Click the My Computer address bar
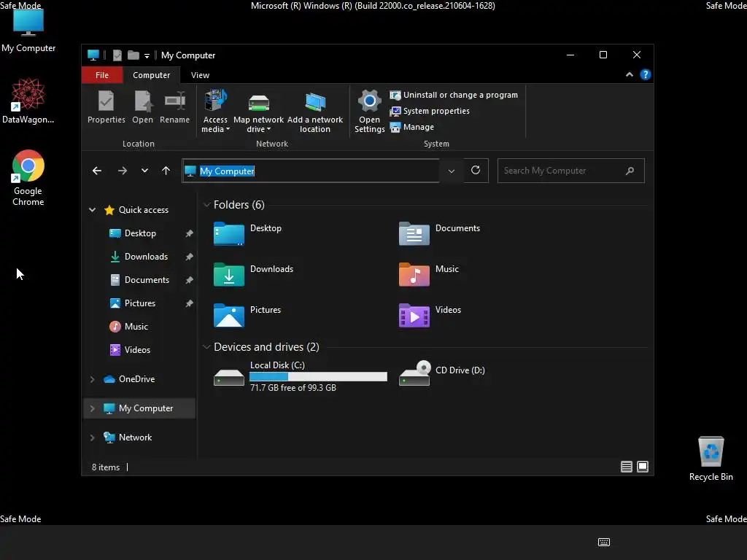 311,171
